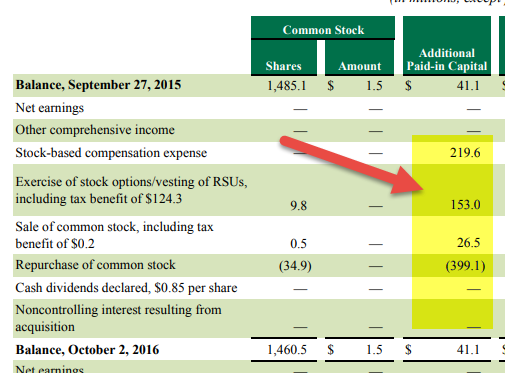Click the (399.1) paid-in capital value

[465, 266]
